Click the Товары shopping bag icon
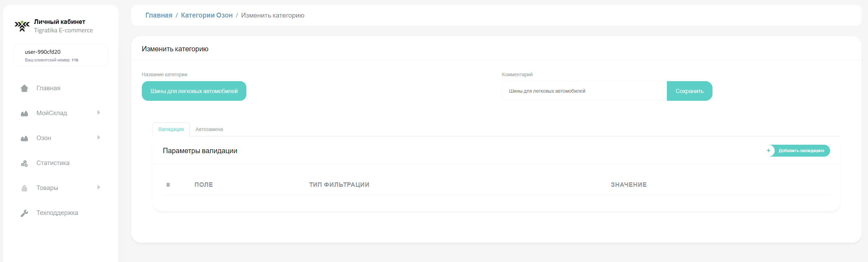The image size is (868, 262). (24, 188)
